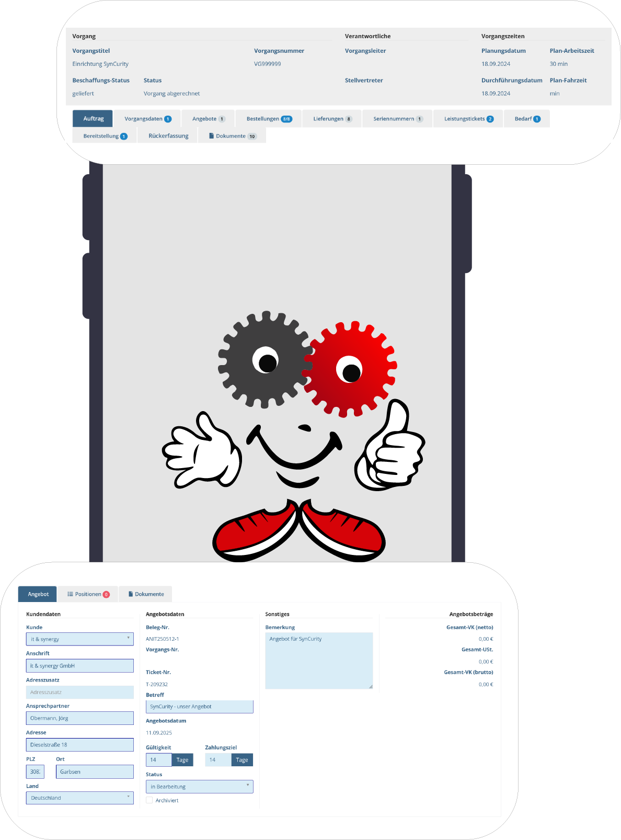Switch to the Vorgangsdaten tab

tap(147, 119)
